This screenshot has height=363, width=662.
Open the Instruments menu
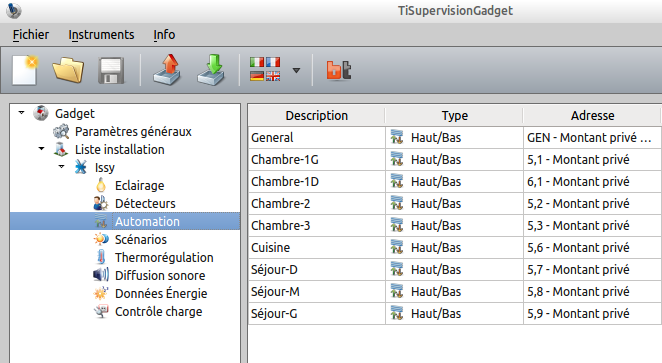pyautogui.click(x=101, y=35)
